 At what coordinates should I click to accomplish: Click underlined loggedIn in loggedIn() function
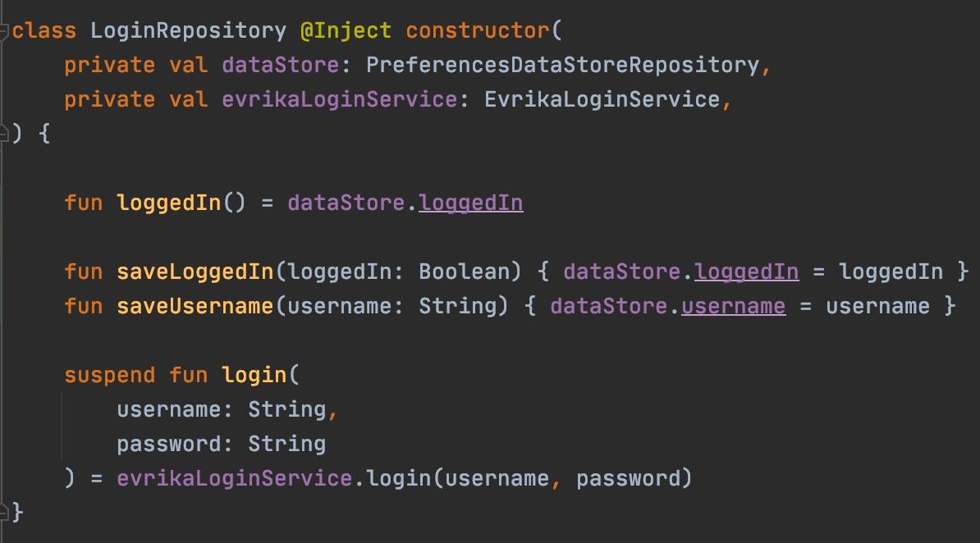tap(470, 203)
